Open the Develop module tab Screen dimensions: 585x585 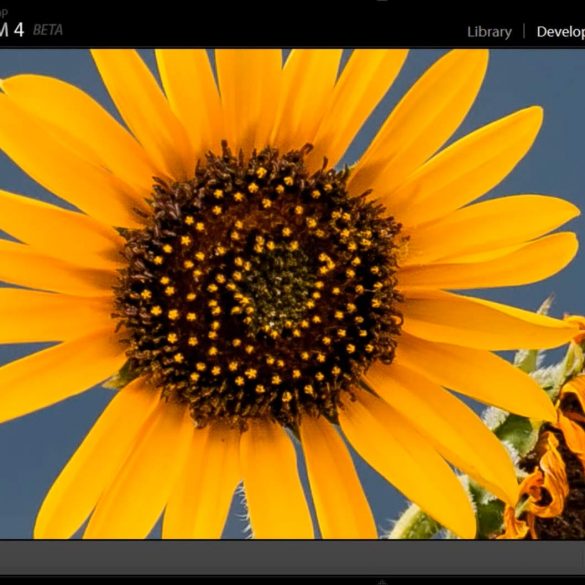point(560,32)
